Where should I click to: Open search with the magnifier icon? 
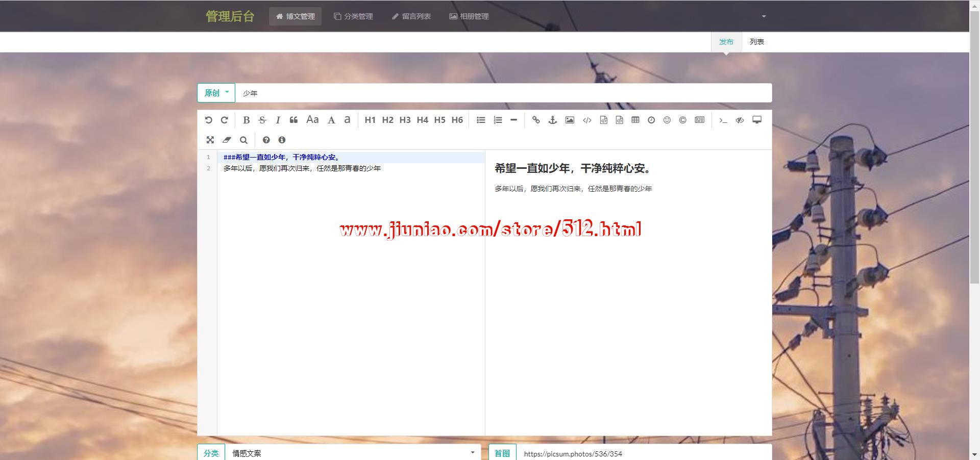(243, 140)
